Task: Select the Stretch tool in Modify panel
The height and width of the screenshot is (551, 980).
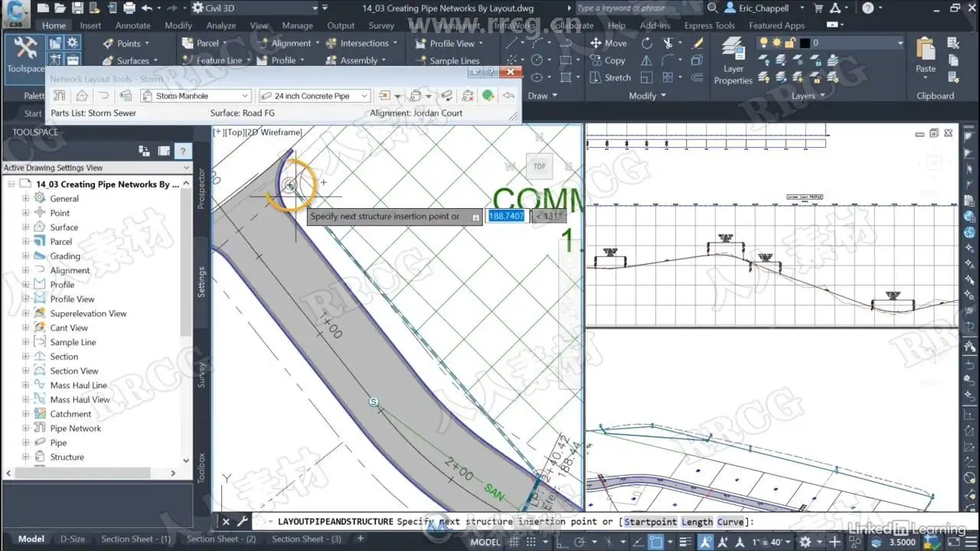Action: [610, 77]
